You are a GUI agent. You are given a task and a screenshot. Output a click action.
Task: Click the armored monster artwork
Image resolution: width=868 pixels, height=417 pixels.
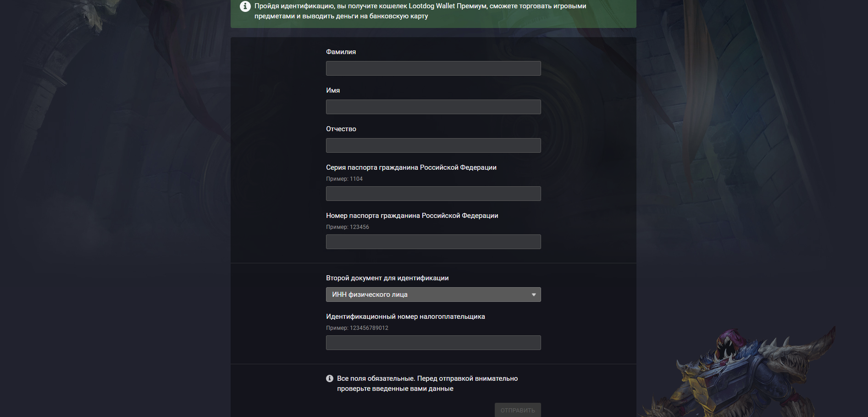pyautogui.click(x=743, y=373)
